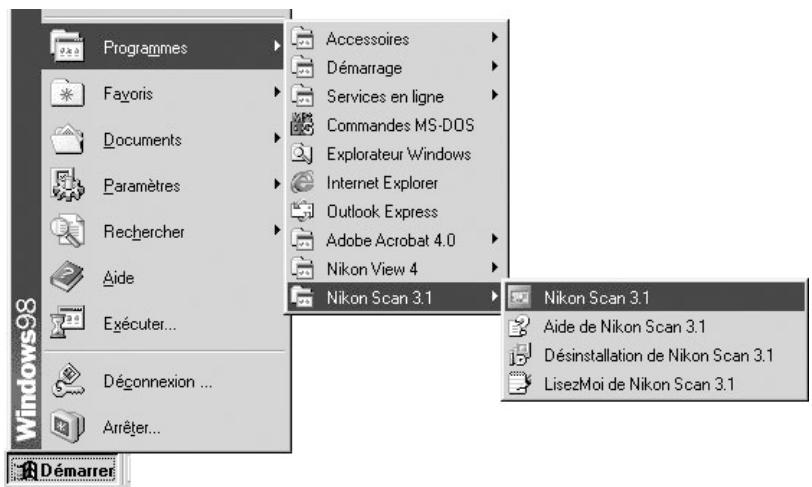
Task: Open Outlook Express entry
Action: tap(396, 211)
